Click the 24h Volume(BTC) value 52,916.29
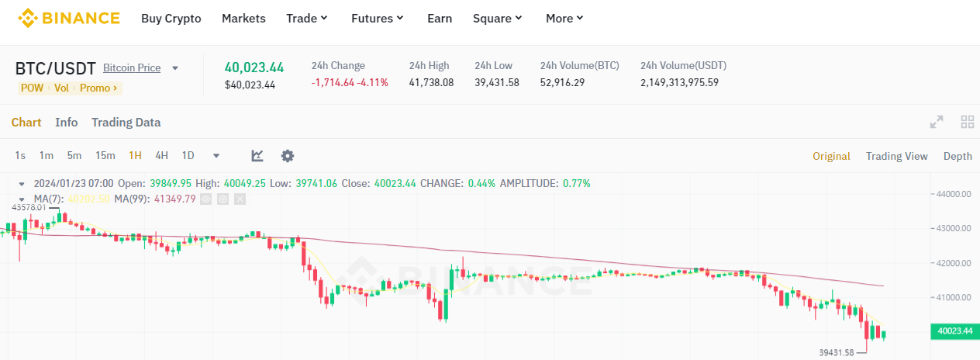Viewport: 980px width, 360px height. coord(562,82)
